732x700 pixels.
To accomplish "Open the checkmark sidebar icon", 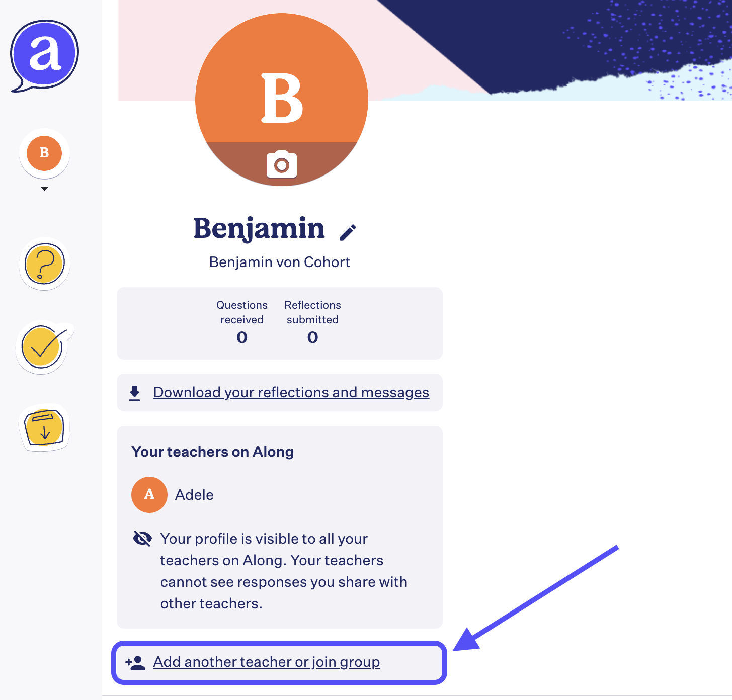I will point(43,347).
